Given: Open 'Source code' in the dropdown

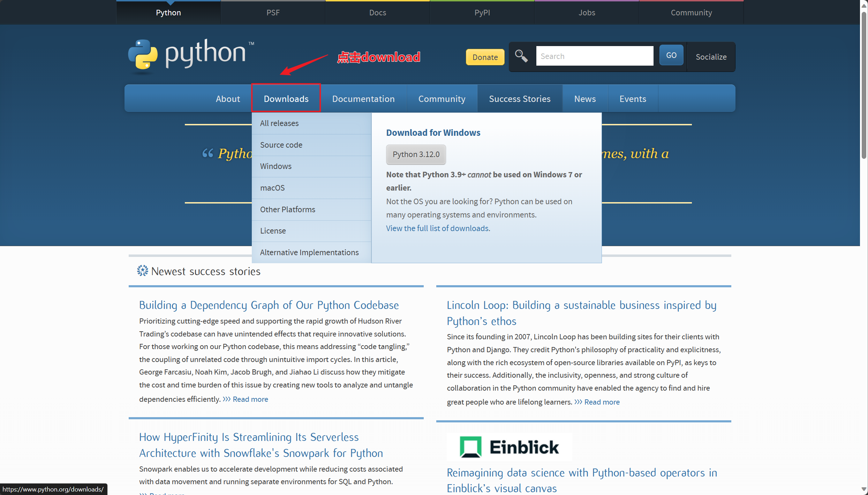Looking at the screenshot, I should [281, 145].
